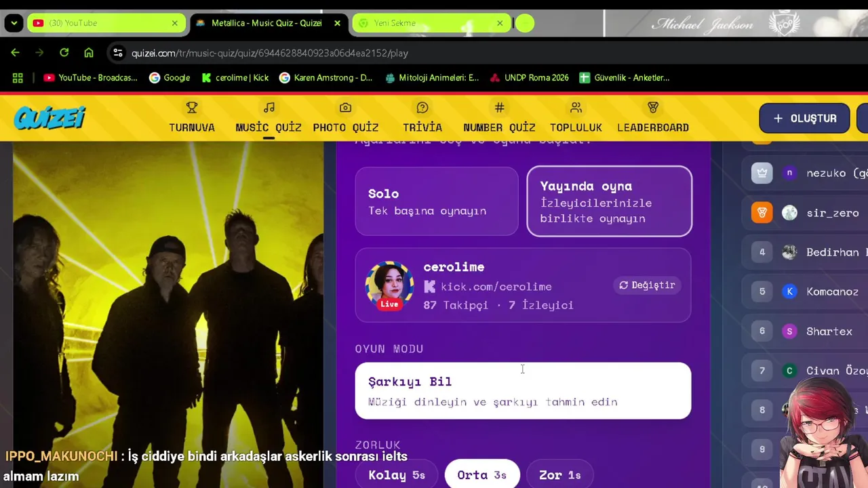868x488 pixels.
Task: Select the Metallica - Music Quiz tab
Action: click(269, 23)
